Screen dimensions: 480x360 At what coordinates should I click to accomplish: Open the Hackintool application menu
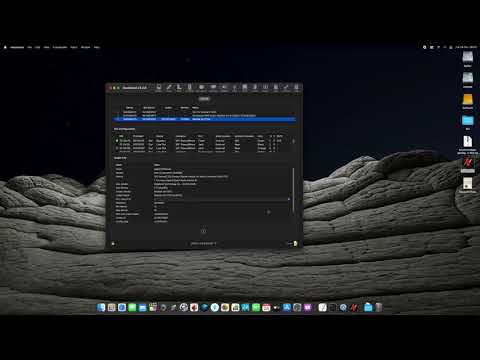(x=17, y=47)
